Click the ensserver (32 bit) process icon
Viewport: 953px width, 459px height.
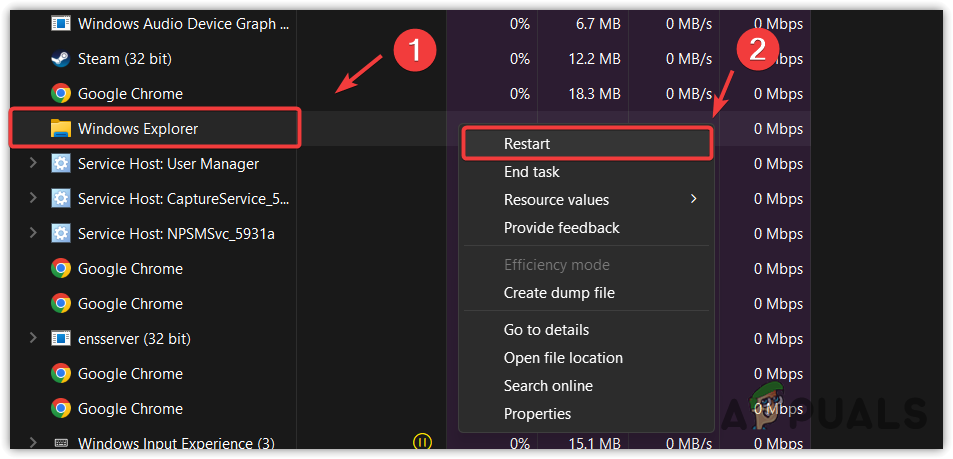coord(61,339)
